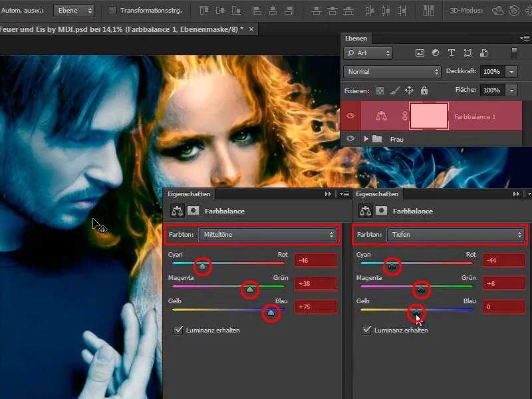Click the Farbbalance 1 adjustment scales icon
This screenshot has width=532, height=399.
coord(381,116)
